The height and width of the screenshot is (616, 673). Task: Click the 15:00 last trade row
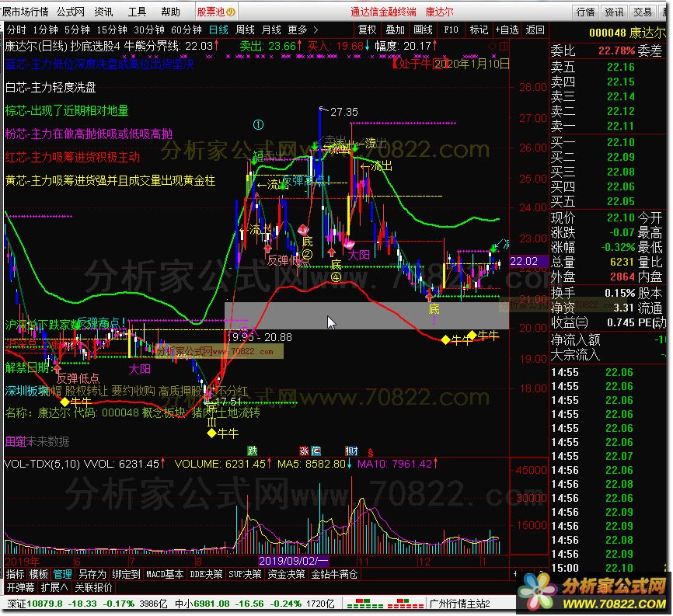pyautogui.click(x=608, y=568)
